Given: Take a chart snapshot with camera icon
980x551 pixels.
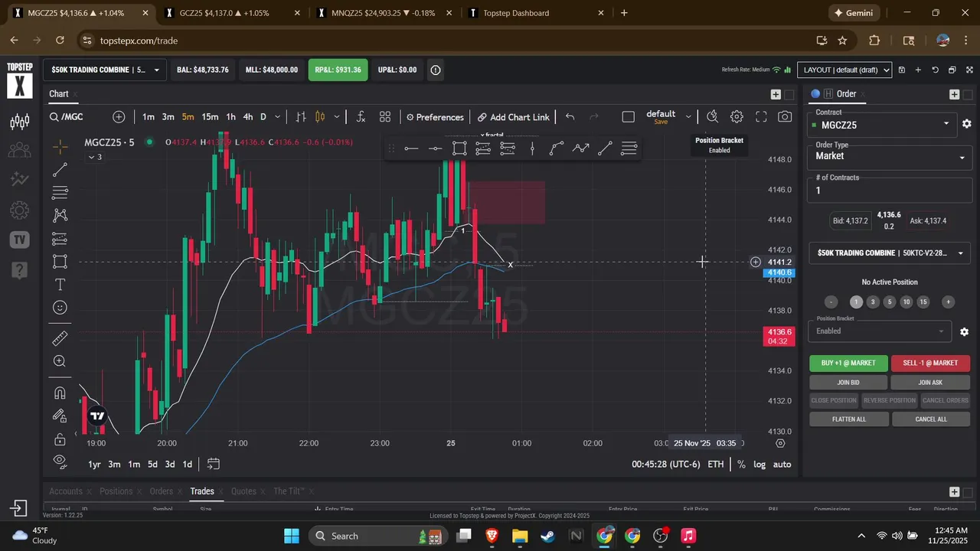Looking at the screenshot, I should tap(785, 117).
